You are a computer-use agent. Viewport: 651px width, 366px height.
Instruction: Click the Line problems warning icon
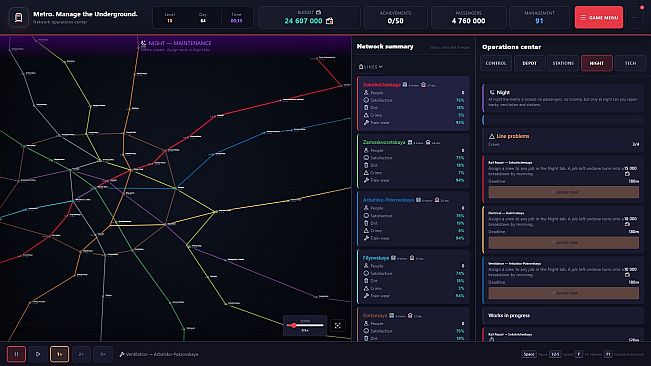tap(492, 136)
